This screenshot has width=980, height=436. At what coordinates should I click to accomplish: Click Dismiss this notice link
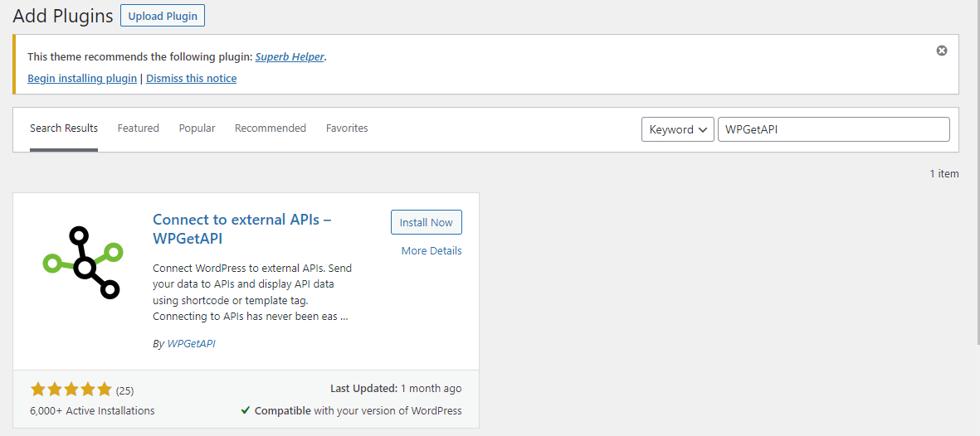pyautogui.click(x=191, y=79)
